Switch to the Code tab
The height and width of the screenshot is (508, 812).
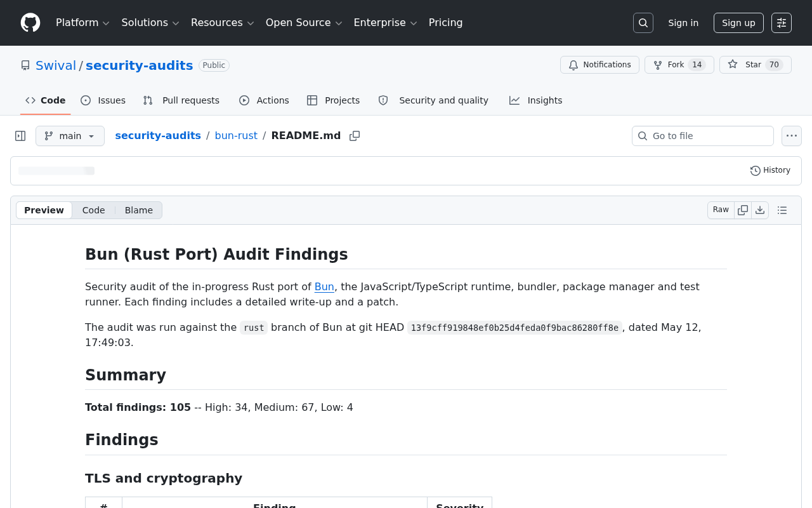(x=46, y=100)
